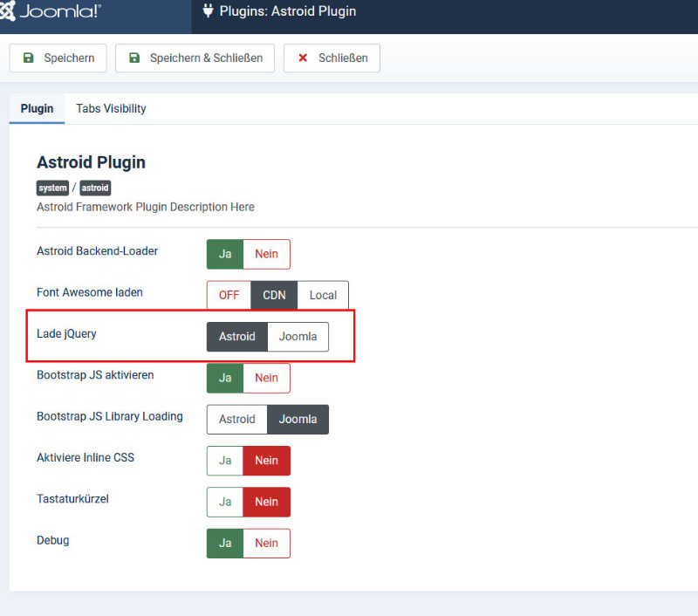698x616 pixels.
Task: Choose Local for Font Awesome laden
Action: [x=323, y=295]
